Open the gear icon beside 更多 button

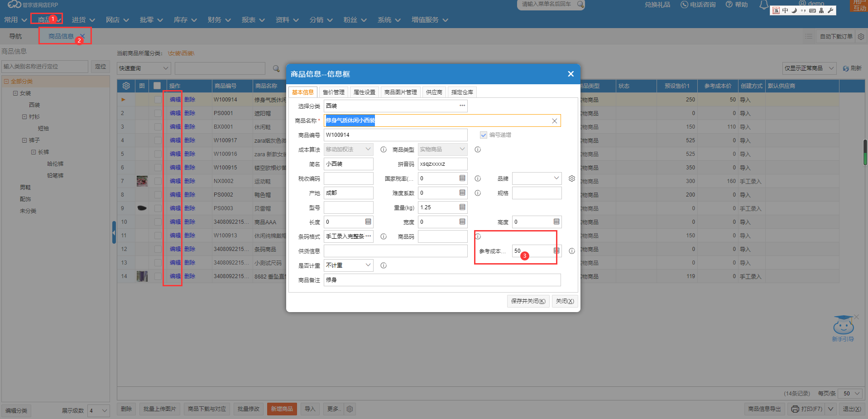[x=350, y=409]
